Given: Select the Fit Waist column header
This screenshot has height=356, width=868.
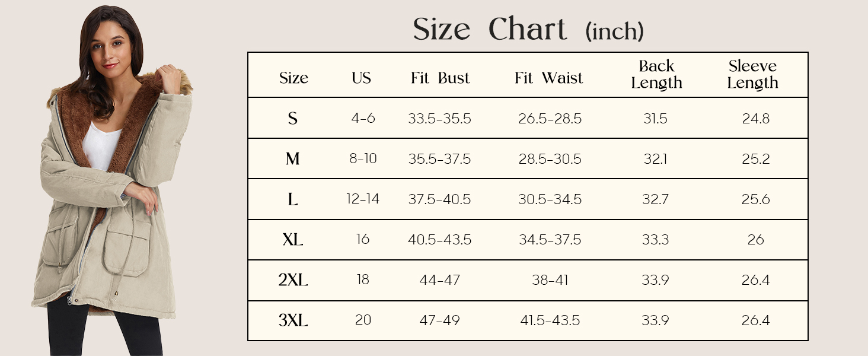Looking at the screenshot, I should click(549, 78).
